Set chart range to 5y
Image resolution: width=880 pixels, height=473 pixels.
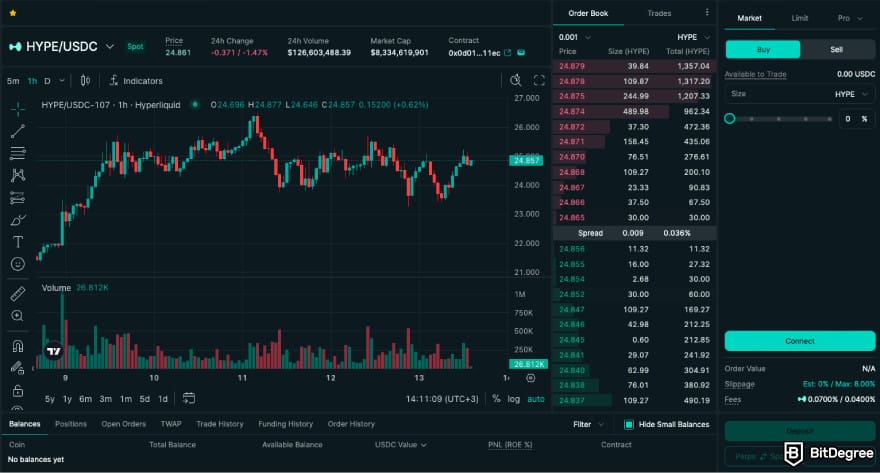50,399
